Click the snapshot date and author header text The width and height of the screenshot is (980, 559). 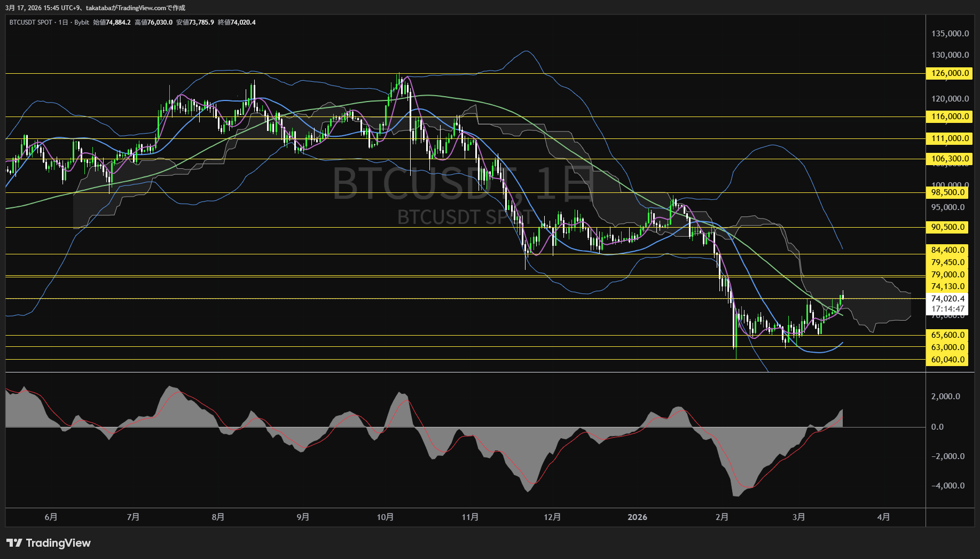pos(96,8)
